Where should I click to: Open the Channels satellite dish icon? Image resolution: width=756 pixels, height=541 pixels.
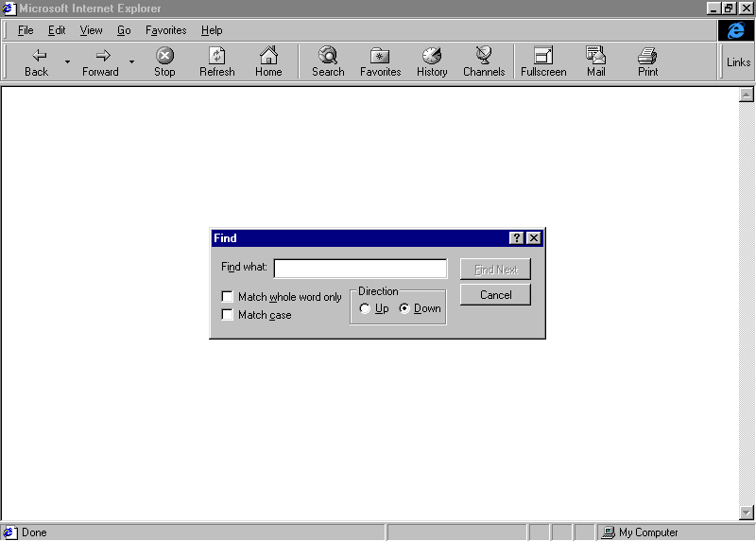point(484,55)
